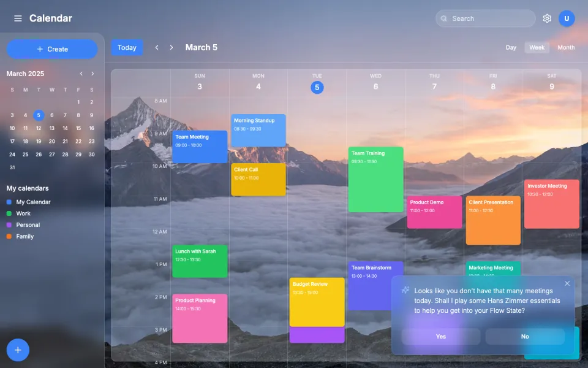Select Saturday 9 in week header
588x368 pixels.
(x=552, y=86)
